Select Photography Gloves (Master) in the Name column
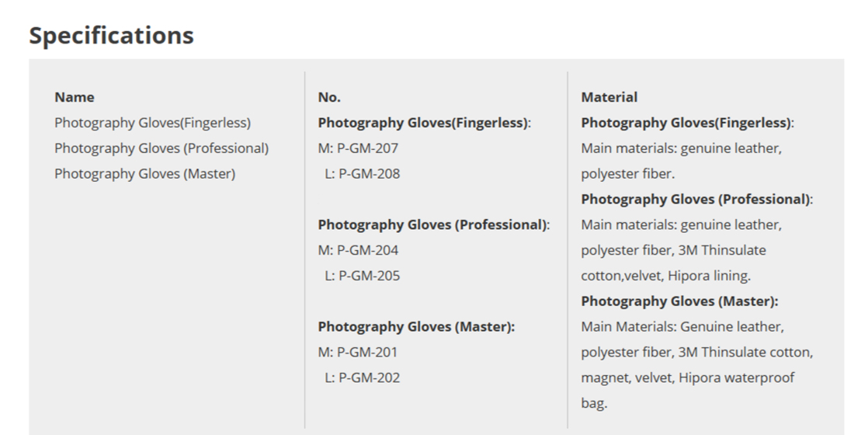 tap(144, 174)
